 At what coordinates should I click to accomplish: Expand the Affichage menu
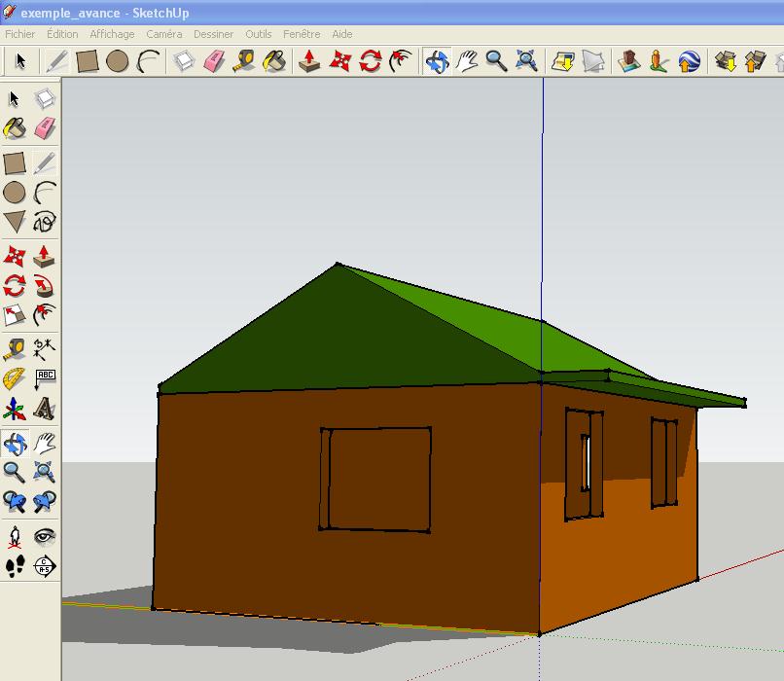[112, 34]
